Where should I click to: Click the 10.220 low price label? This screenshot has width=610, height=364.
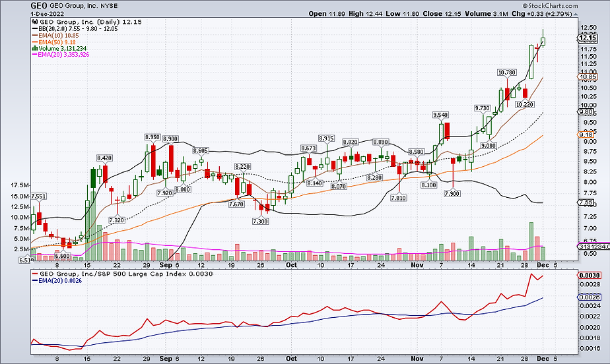525,104
